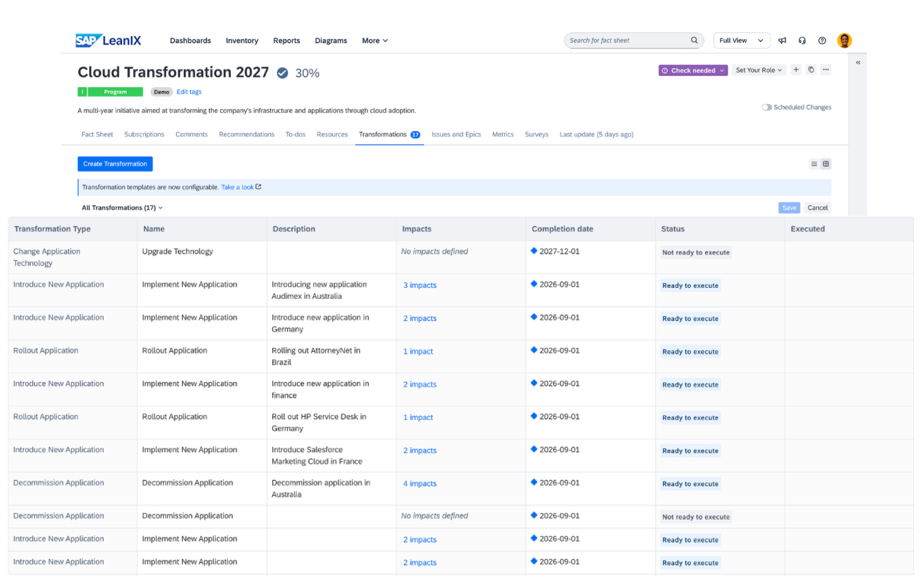
Task: Switch to the list view icon
Action: click(x=814, y=164)
